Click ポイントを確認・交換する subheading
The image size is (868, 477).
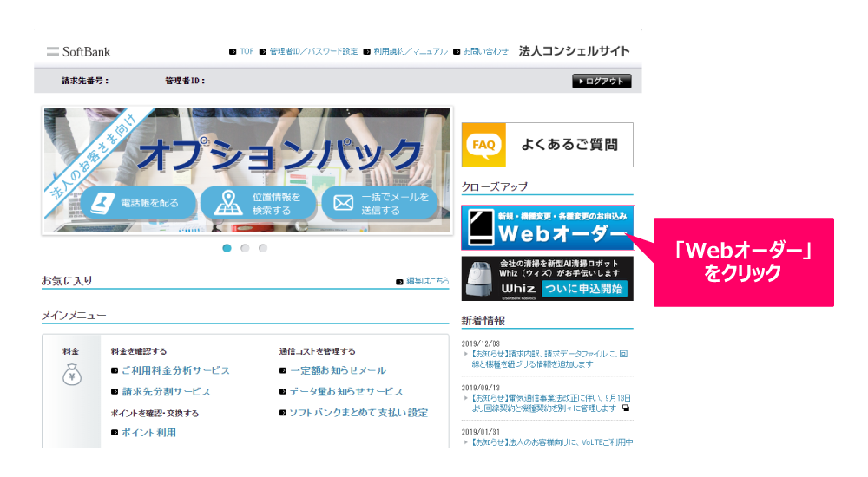coord(155,414)
